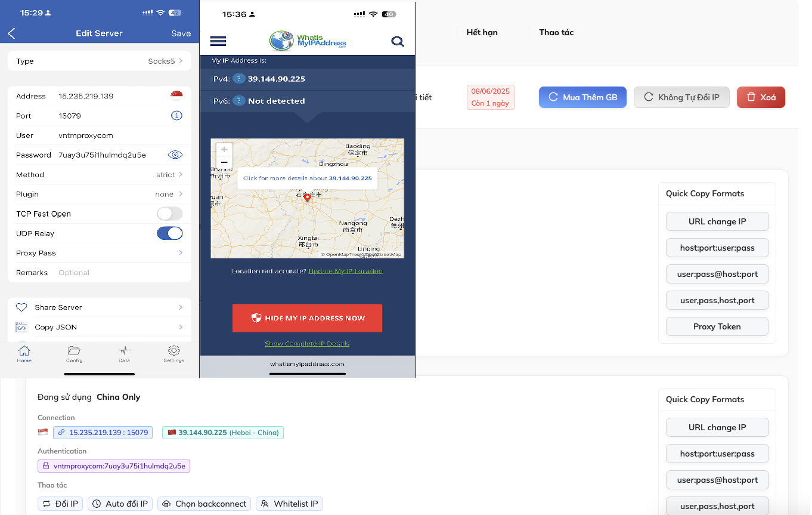The width and height of the screenshot is (812, 515).
Task: Expand the Type Socks5 selector
Action: [165, 61]
